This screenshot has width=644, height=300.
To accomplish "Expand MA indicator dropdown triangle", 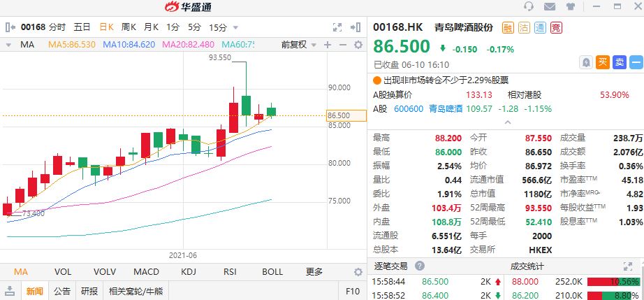I will 8,45.
